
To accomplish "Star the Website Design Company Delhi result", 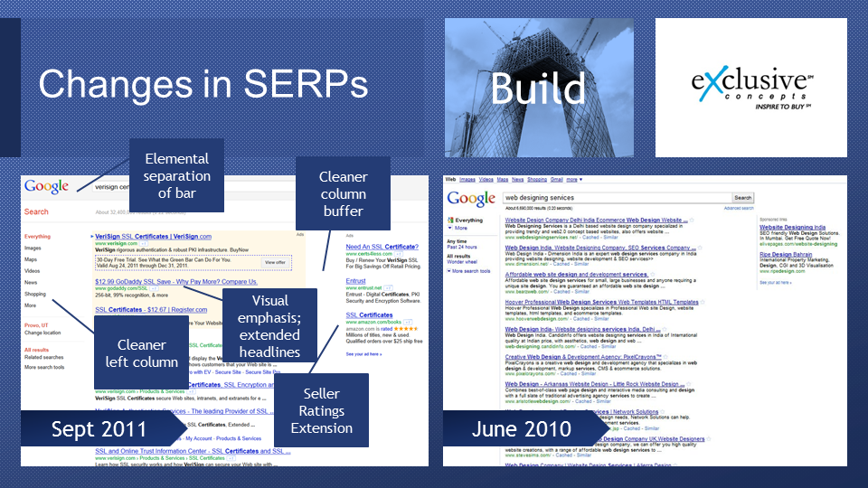I will click(692, 221).
